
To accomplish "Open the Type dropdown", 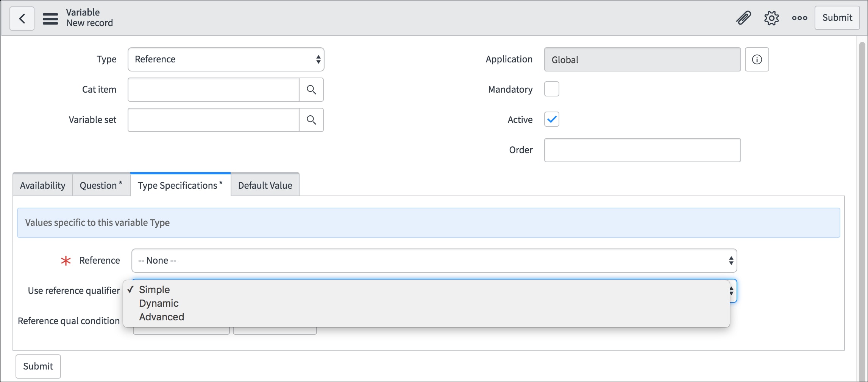I will [x=226, y=59].
